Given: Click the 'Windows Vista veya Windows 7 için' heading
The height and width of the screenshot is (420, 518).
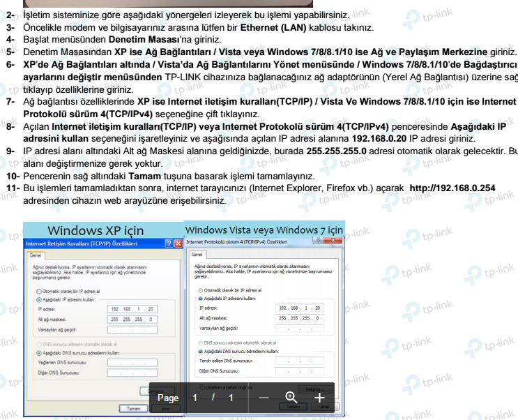Looking at the screenshot, I should click(x=264, y=230).
